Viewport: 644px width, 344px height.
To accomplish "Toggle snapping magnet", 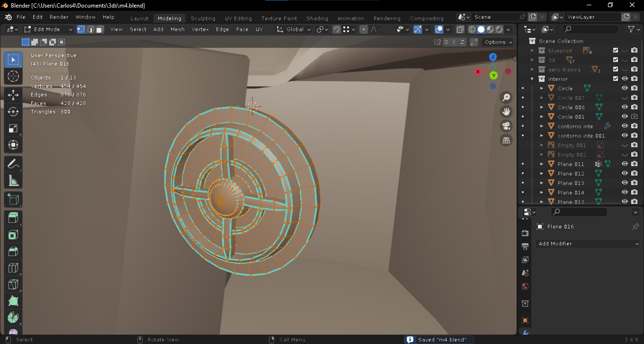I will pyautogui.click(x=337, y=29).
